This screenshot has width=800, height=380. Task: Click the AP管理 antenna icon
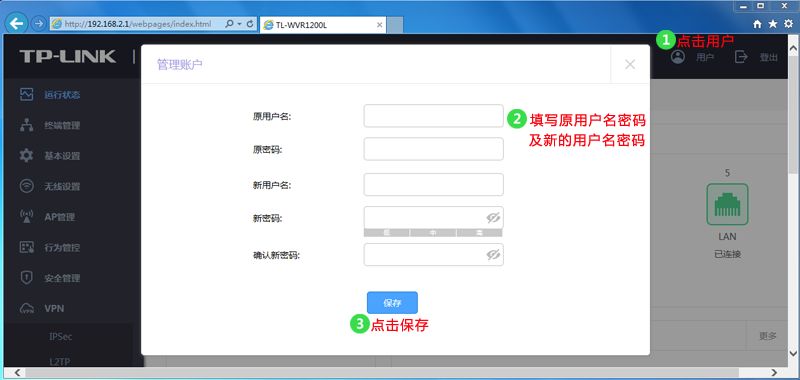(x=27, y=217)
